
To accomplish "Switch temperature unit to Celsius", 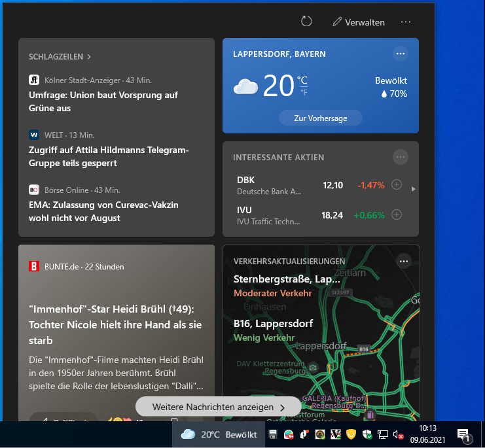I will 302,80.
